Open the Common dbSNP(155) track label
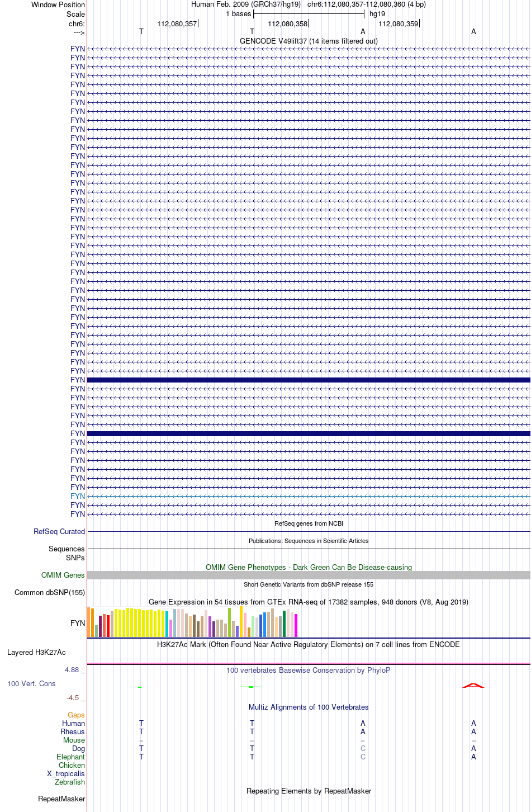 pyautogui.click(x=50, y=592)
